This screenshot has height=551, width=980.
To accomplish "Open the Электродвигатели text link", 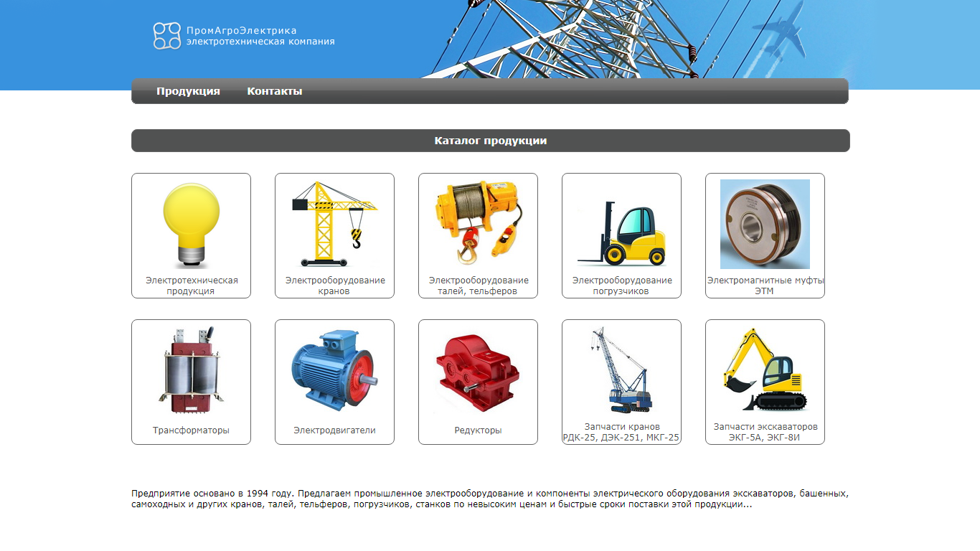I will click(334, 430).
